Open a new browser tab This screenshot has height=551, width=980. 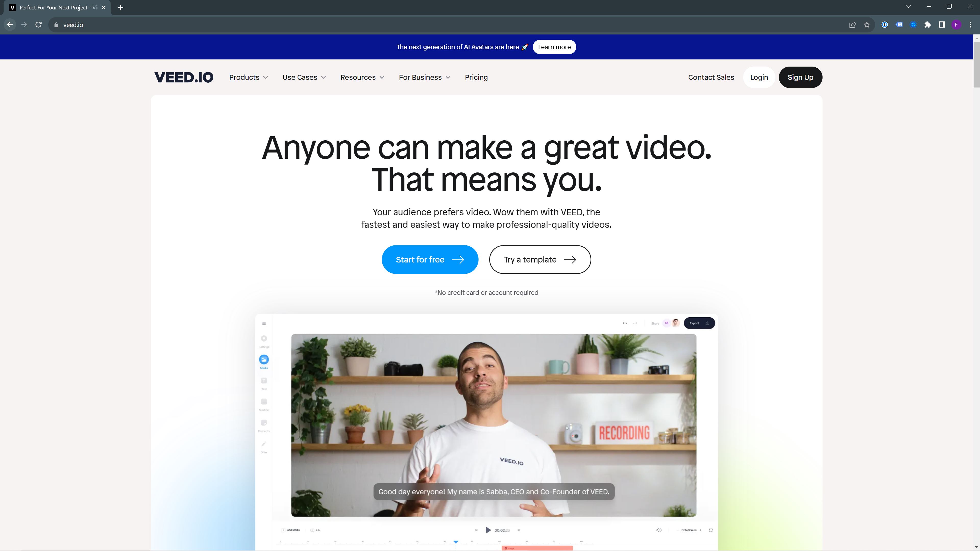[x=121, y=8]
